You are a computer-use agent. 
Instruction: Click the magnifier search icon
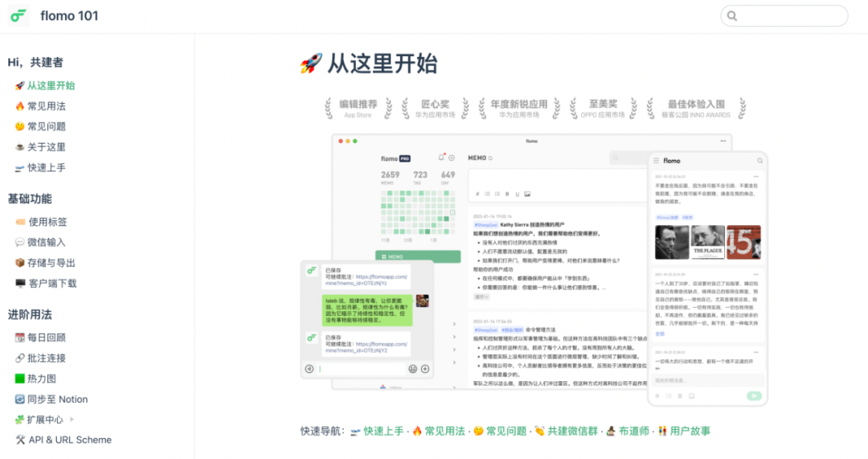pos(732,16)
